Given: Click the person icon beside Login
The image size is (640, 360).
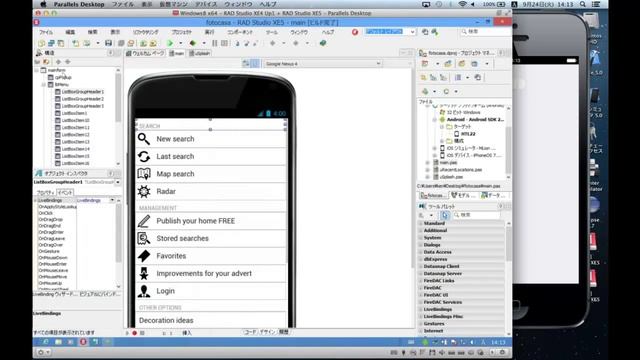Looking at the screenshot, I should [x=144, y=291].
